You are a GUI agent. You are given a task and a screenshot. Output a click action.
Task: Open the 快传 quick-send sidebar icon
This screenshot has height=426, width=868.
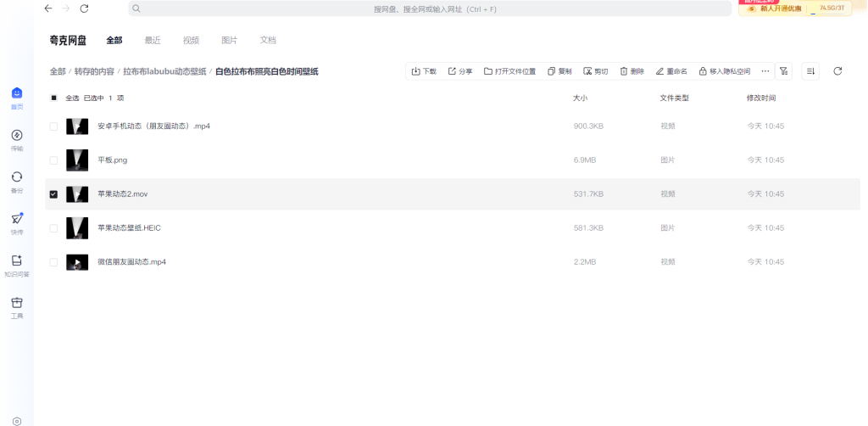[x=17, y=224]
